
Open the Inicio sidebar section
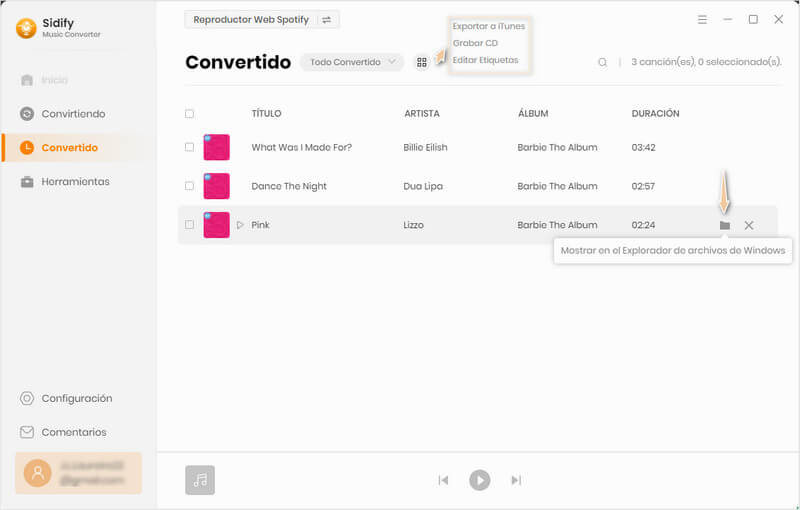click(44, 80)
